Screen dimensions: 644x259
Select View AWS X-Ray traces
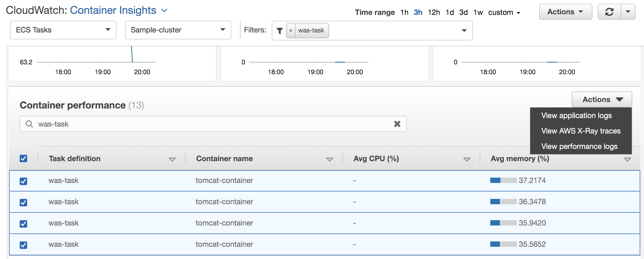pyautogui.click(x=581, y=131)
